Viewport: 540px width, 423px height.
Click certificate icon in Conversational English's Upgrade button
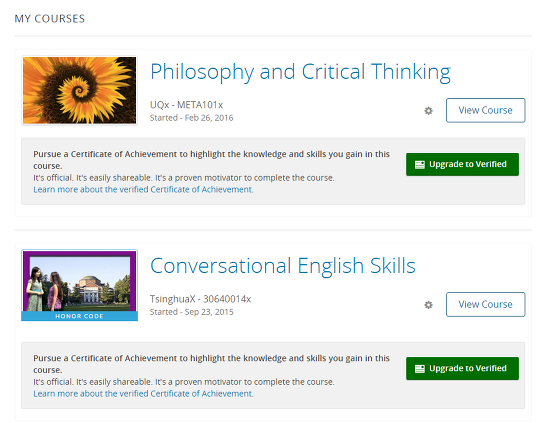click(419, 369)
